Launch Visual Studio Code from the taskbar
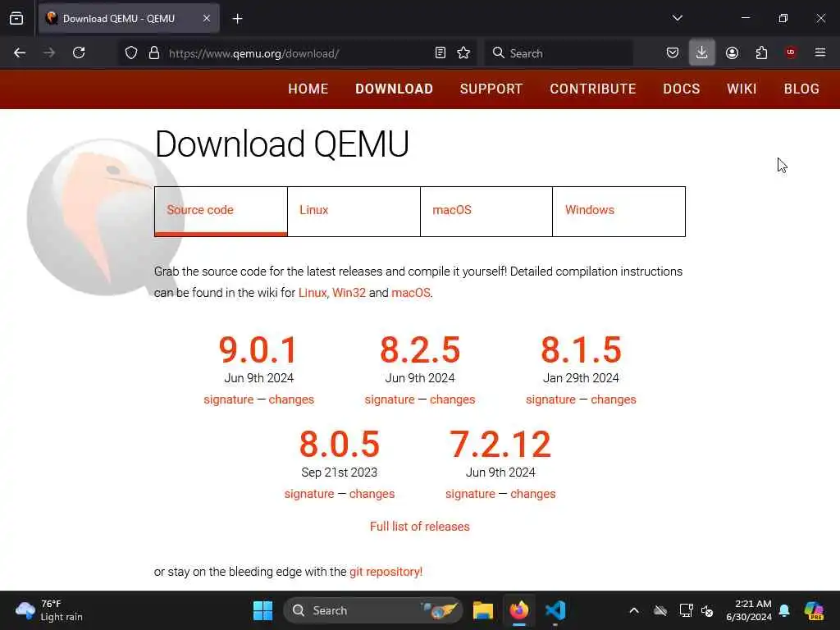The width and height of the screenshot is (840, 630). click(555, 610)
